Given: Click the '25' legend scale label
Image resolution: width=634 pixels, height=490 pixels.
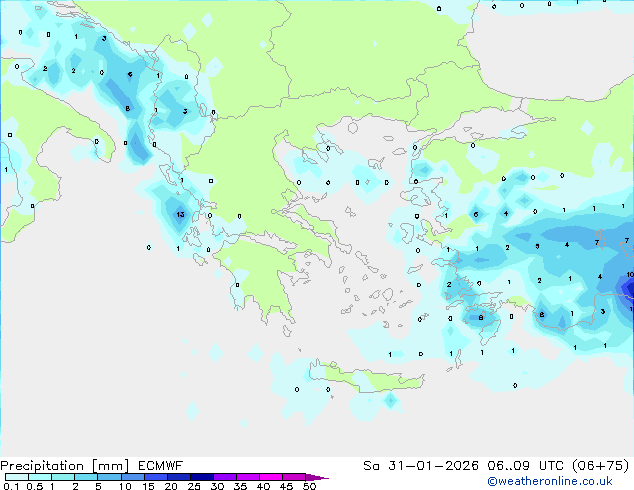Looking at the screenshot, I should point(194,486).
